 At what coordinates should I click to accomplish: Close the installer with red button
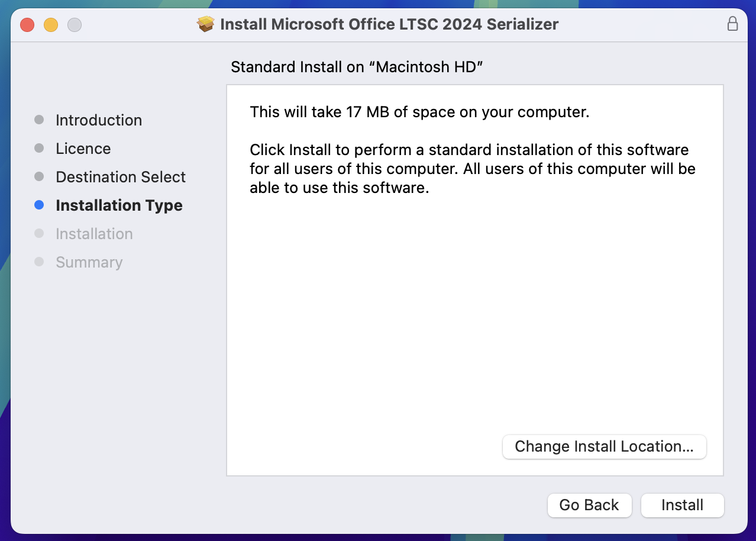pos(27,25)
